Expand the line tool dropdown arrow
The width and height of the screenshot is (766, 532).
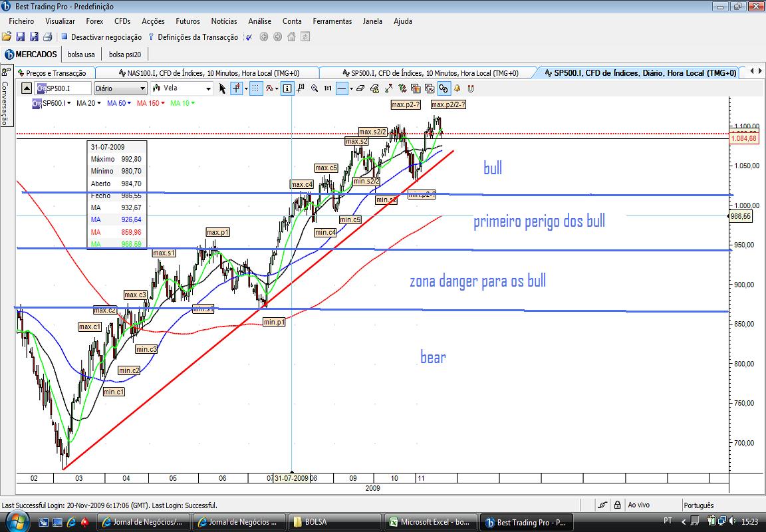tap(351, 89)
